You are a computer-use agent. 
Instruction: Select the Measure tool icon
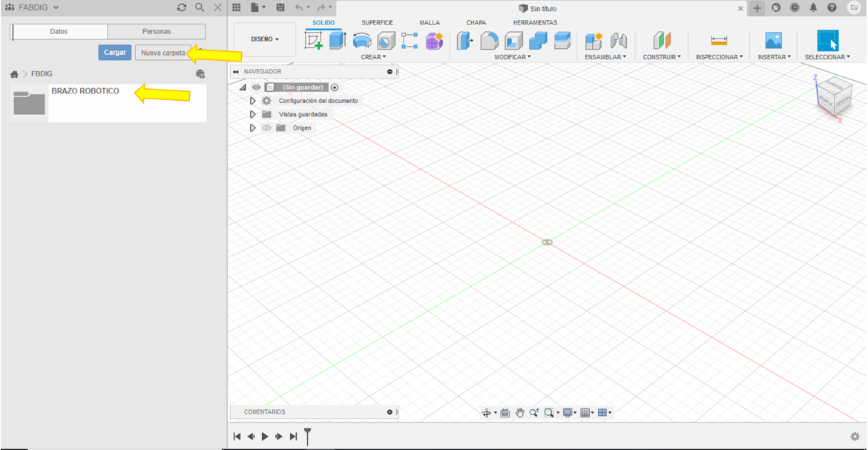pyautogui.click(x=719, y=41)
